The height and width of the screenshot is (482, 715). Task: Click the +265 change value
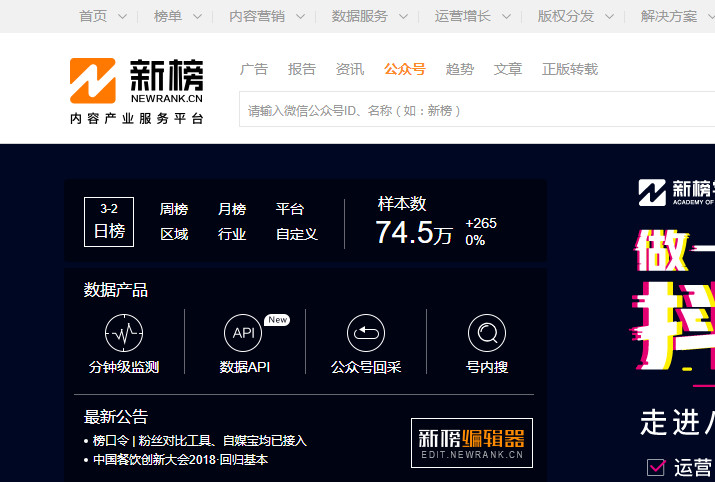pyautogui.click(x=481, y=223)
